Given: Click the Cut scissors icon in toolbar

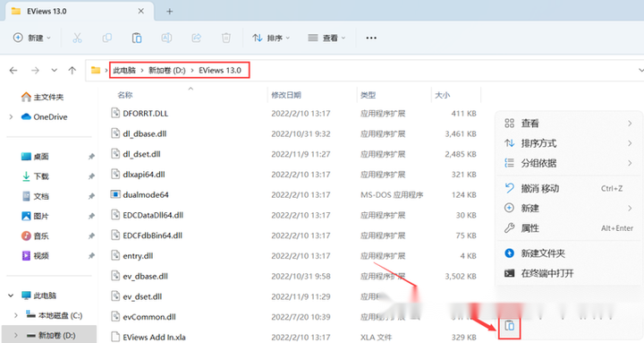Looking at the screenshot, I should tap(77, 38).
